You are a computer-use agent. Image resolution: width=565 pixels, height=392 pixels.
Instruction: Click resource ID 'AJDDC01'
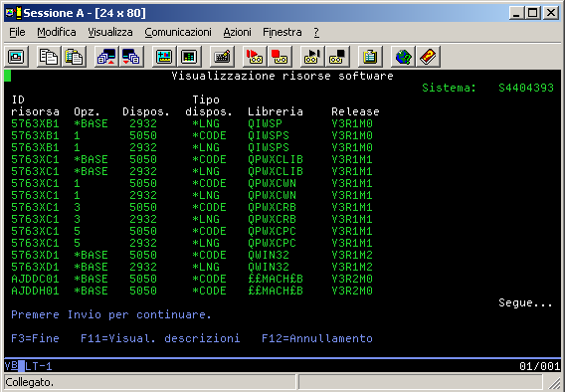pyautogui.click(x=35, y=279)
